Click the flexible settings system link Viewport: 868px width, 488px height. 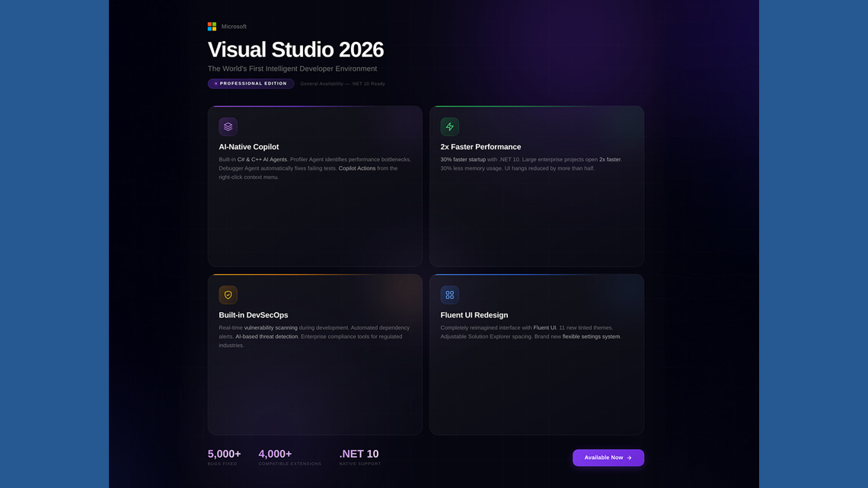[590, 336]
